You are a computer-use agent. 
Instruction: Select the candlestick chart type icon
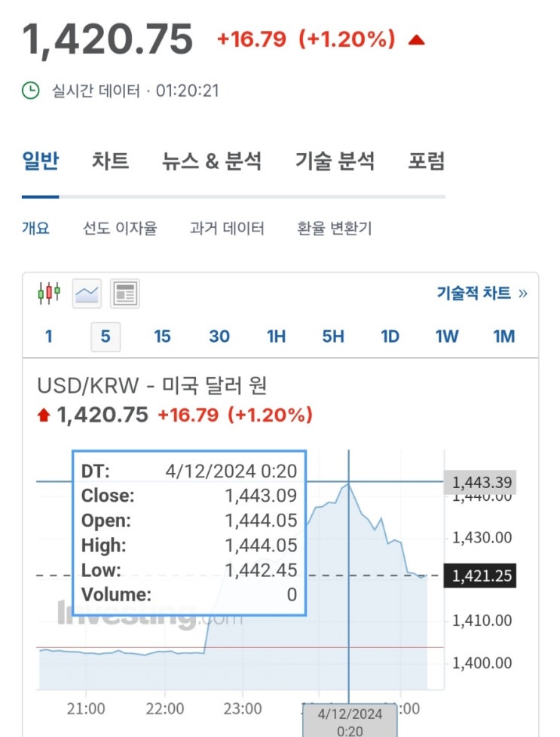tap(49, 293)
